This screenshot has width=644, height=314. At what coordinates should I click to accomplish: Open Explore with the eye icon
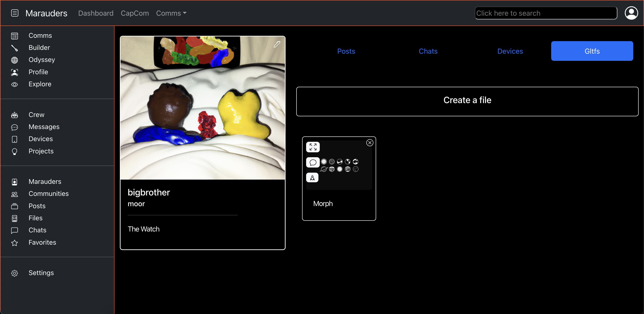(40, 84)
